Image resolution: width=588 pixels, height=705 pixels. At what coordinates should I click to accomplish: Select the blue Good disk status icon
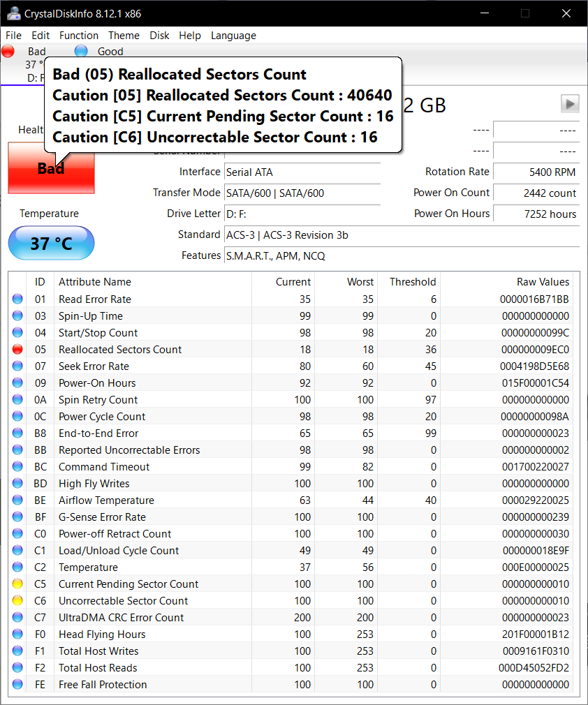[81, 51]
